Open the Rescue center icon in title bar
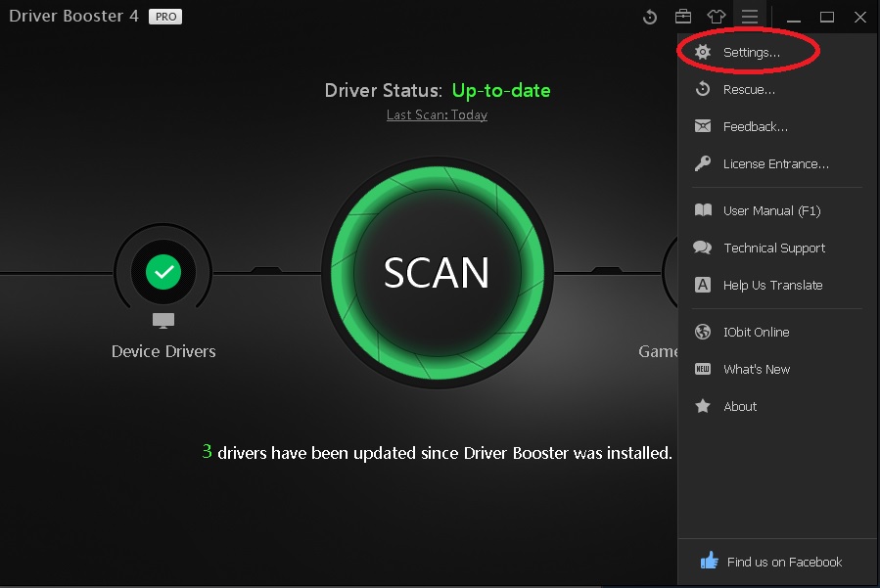This screenshot has height=588, width=880. coord(650,17)
